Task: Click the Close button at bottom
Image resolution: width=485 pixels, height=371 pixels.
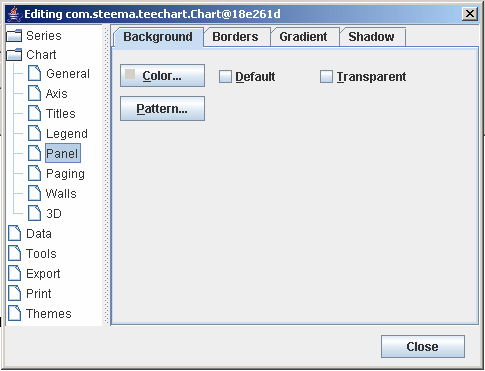Action: pos(423,347)
